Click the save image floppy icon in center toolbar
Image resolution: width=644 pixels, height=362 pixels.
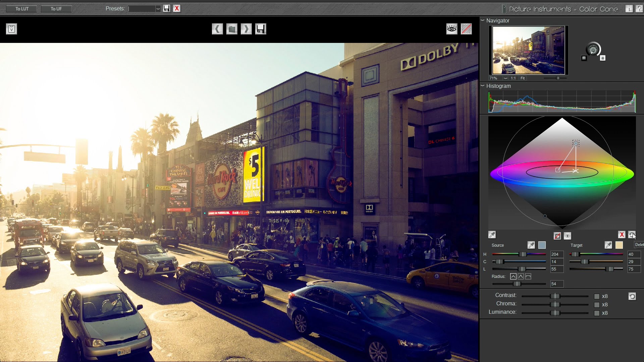point(261,29)
